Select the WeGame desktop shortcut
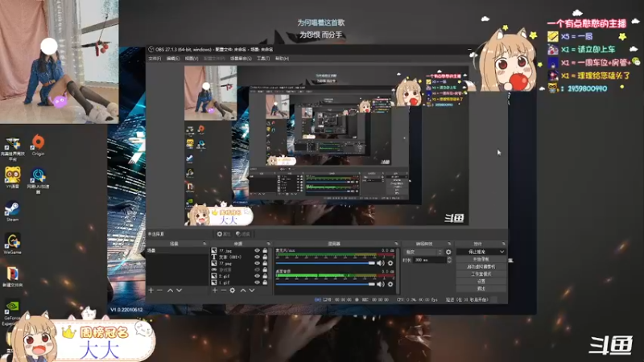 coord(12,244)
